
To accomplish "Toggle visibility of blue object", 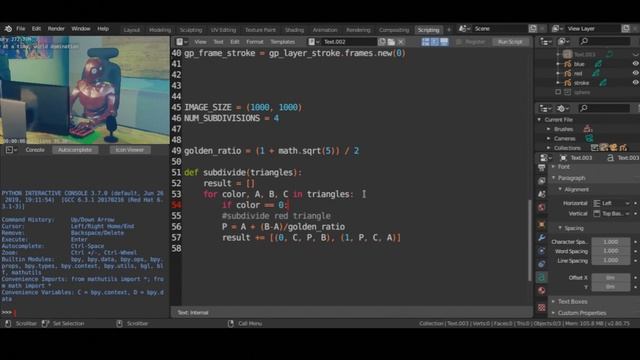I will coord(636,64).
